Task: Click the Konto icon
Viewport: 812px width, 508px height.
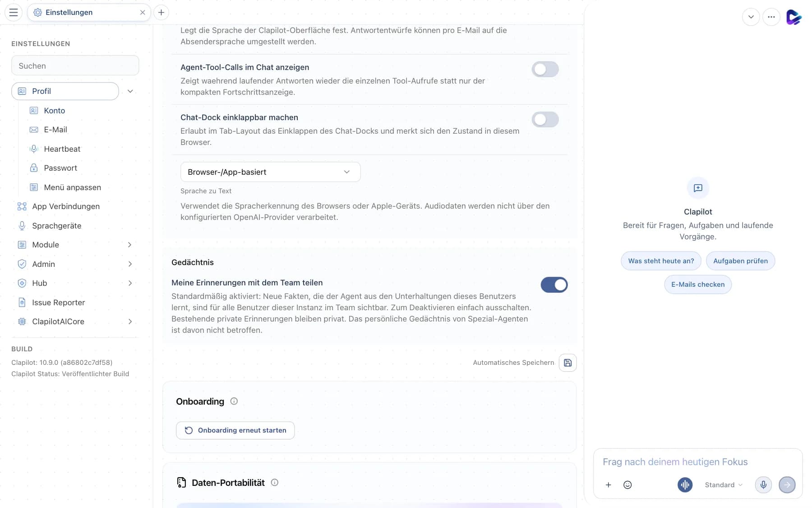Action: [34, 111]
